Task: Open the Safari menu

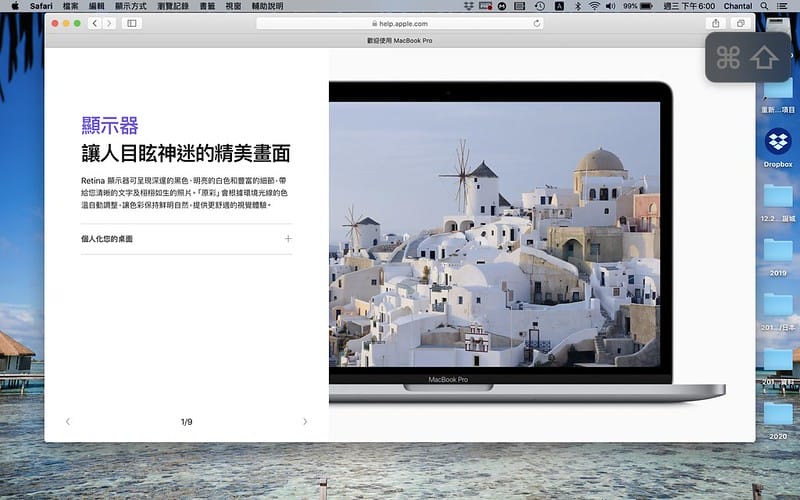Action: pyautogui.click(x=41, y=6)
